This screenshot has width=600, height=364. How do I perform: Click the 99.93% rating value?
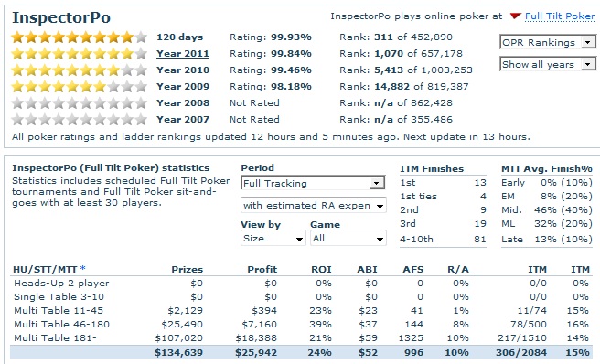tap(291, 37)
